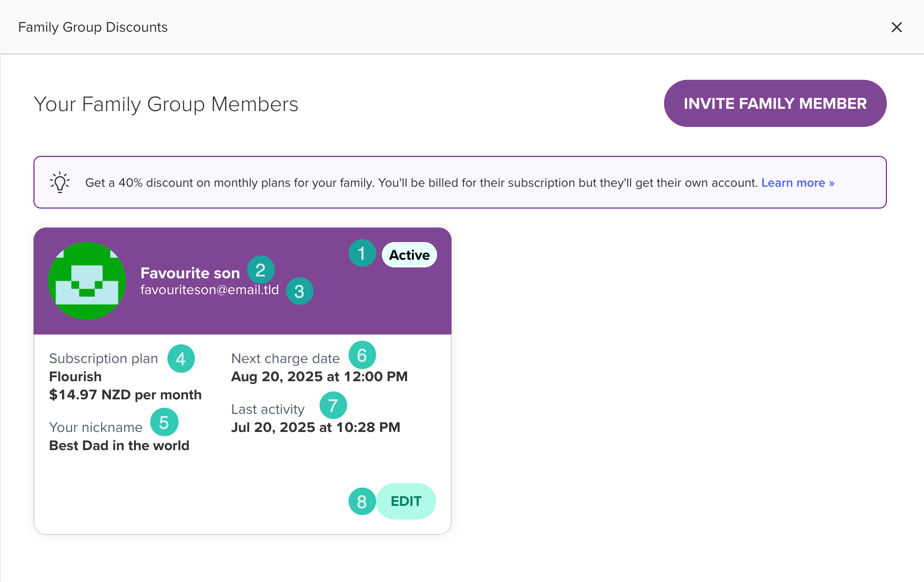Click the Active status badge
Image resolution: width=924 pixels, height=582 pixels.
pos(409,254)
